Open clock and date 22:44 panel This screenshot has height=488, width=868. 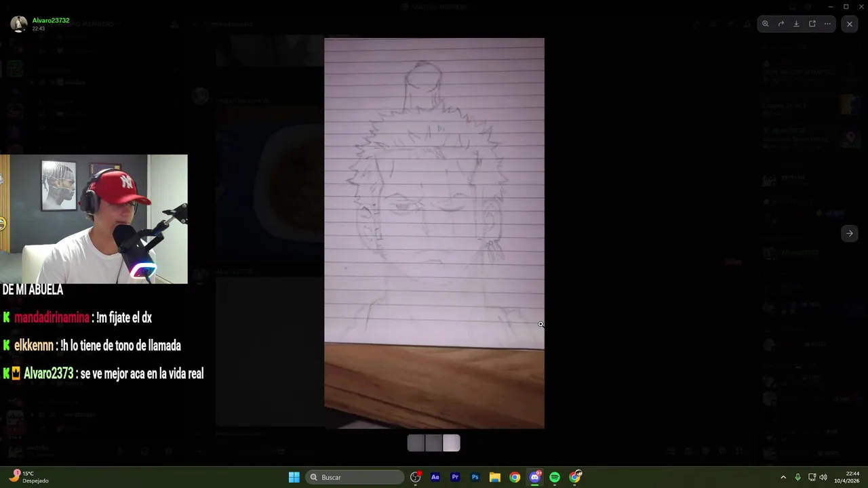(847, 477)
